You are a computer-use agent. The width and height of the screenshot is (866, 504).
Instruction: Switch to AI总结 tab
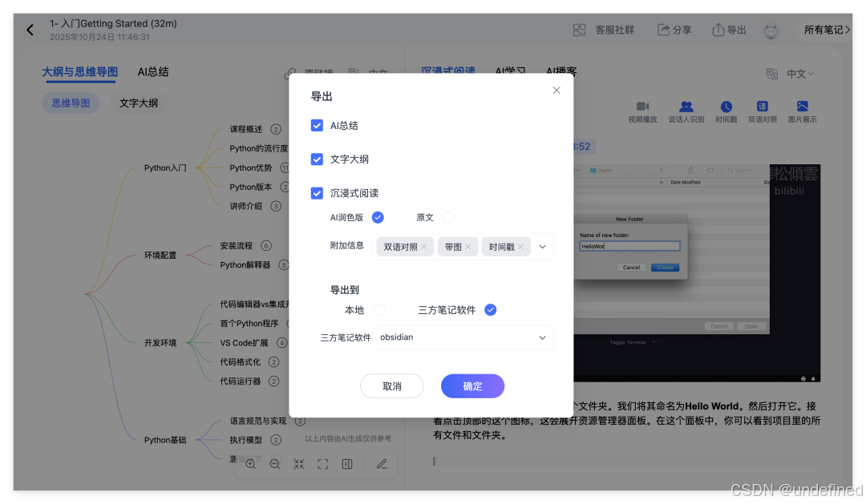pyautogui.click(x=153, y=72)
